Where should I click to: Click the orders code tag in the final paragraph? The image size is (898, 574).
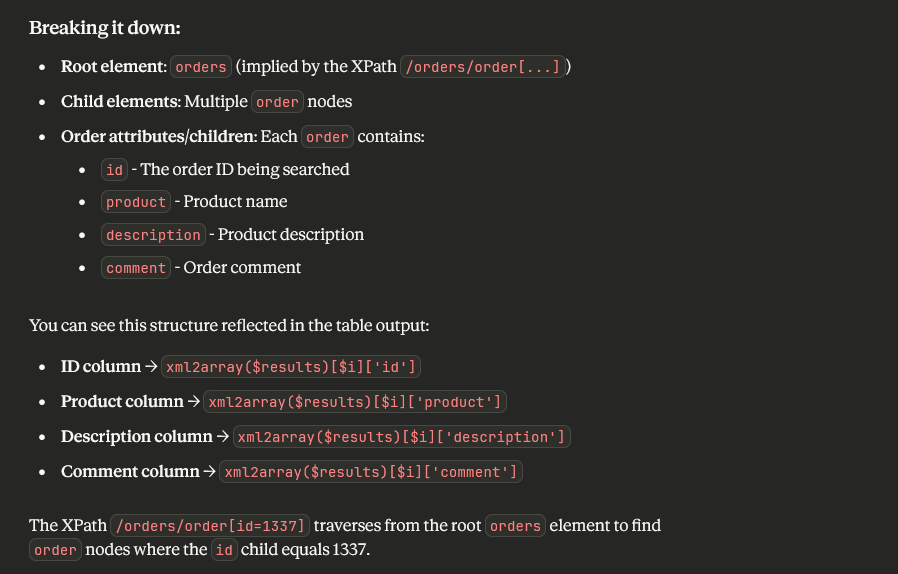click(x=515, y=526)
